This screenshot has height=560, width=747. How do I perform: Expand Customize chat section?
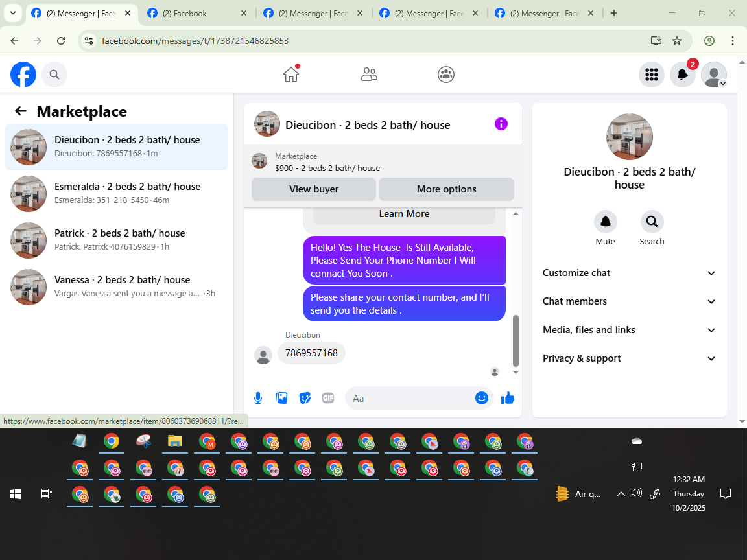click(630, 273)
